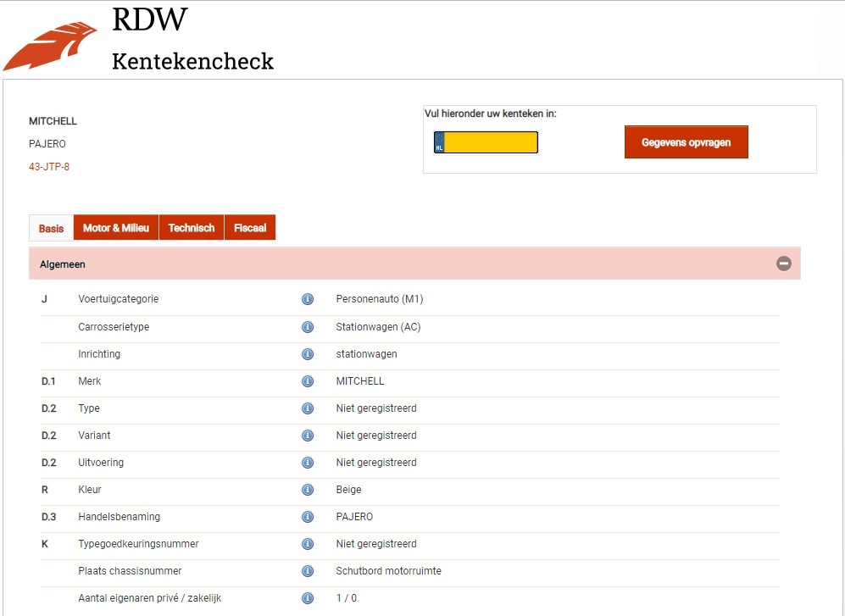Click the Handelsbenaming value PAJERO
This screenshot has height=616, width=845.
354,517
